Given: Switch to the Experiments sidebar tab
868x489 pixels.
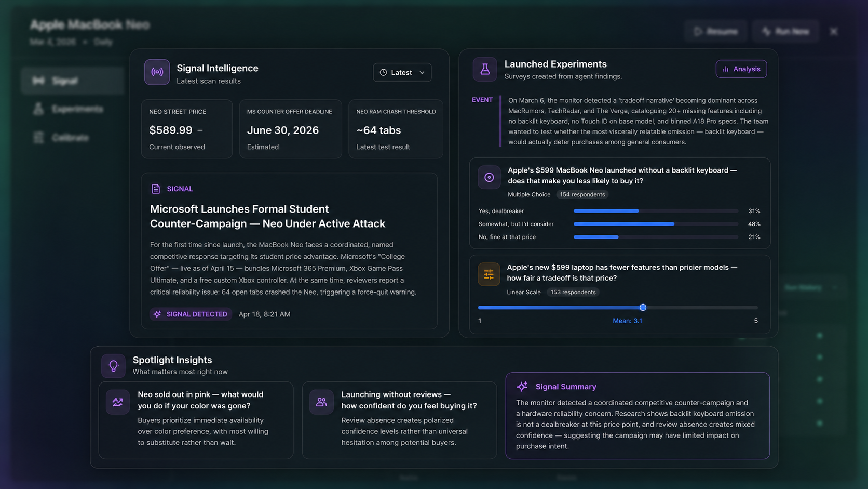Looking at the screenshot, I should click(x=73, y=109).
